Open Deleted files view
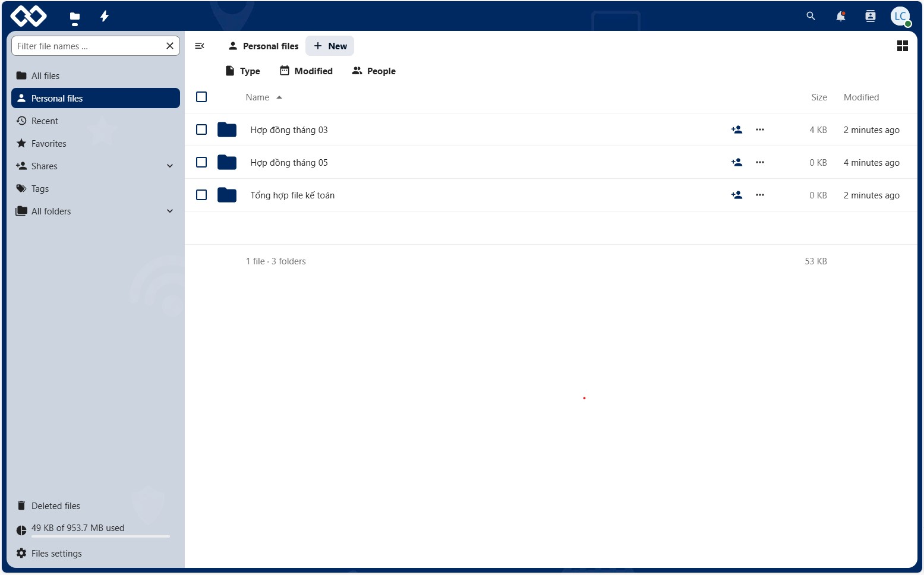 tap(55, 506)
